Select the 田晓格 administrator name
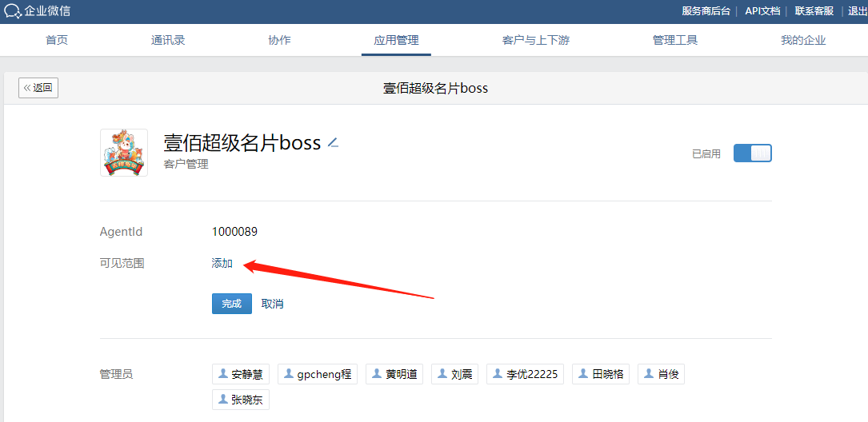The image size is (868, 422). point(608,374)
